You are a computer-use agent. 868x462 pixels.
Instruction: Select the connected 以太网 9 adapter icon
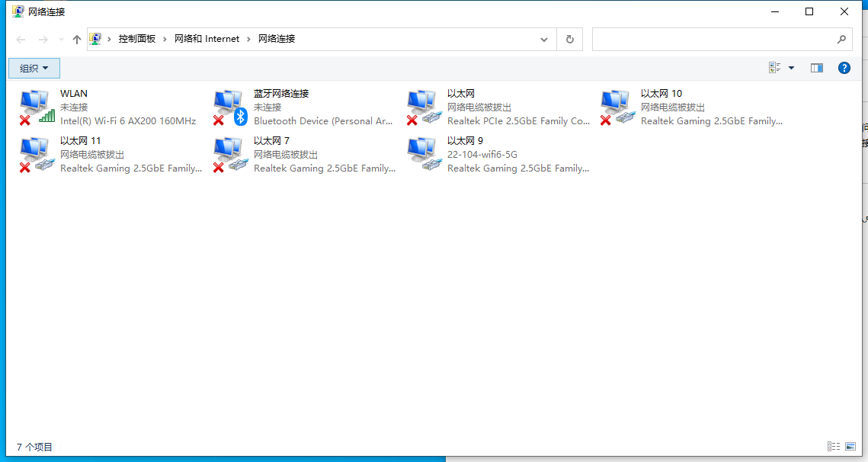coord(424,154)
